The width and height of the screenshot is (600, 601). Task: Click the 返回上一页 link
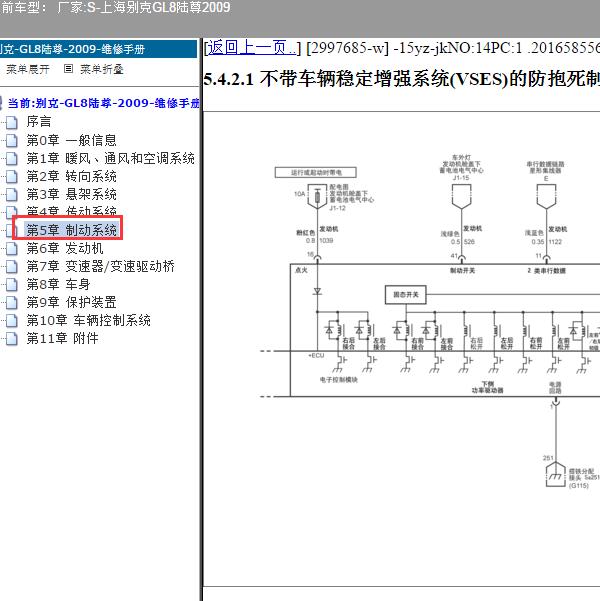252,47
